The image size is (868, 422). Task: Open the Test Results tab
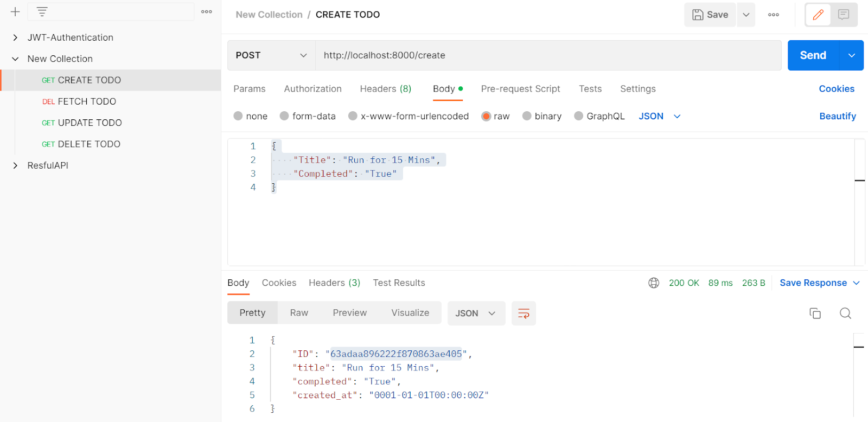pos(399,283)
